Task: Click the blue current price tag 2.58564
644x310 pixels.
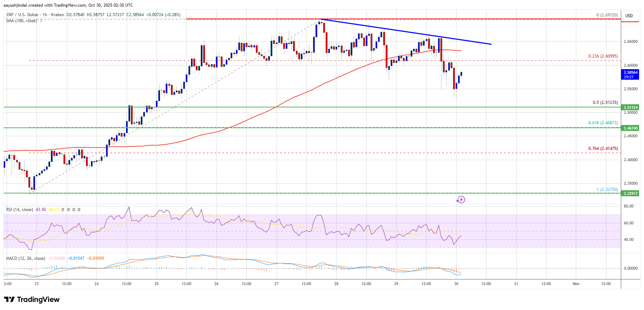Action: (630, 72)
